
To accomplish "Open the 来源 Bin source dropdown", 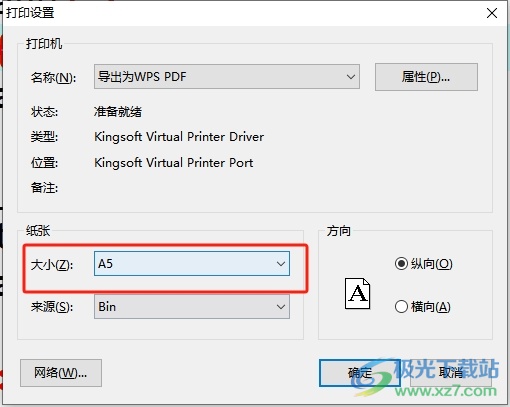I will 192,306.
